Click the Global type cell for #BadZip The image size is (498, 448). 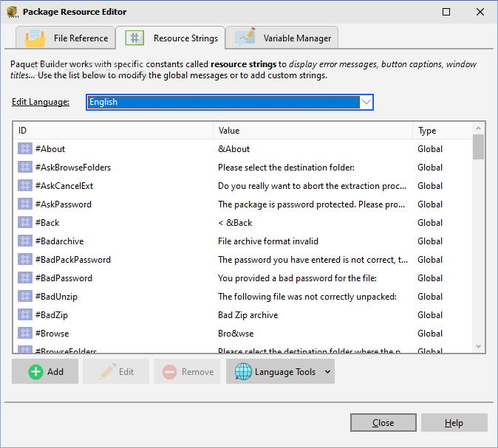430,314
